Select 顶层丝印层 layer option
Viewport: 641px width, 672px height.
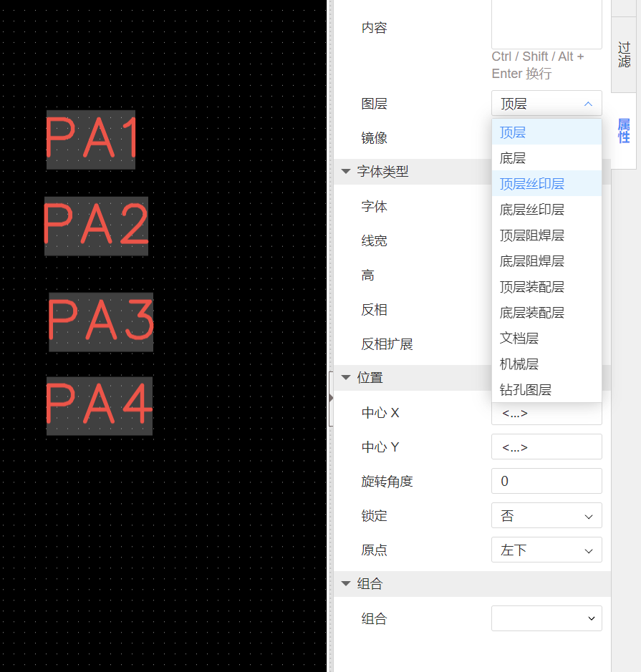pos(546,184)
